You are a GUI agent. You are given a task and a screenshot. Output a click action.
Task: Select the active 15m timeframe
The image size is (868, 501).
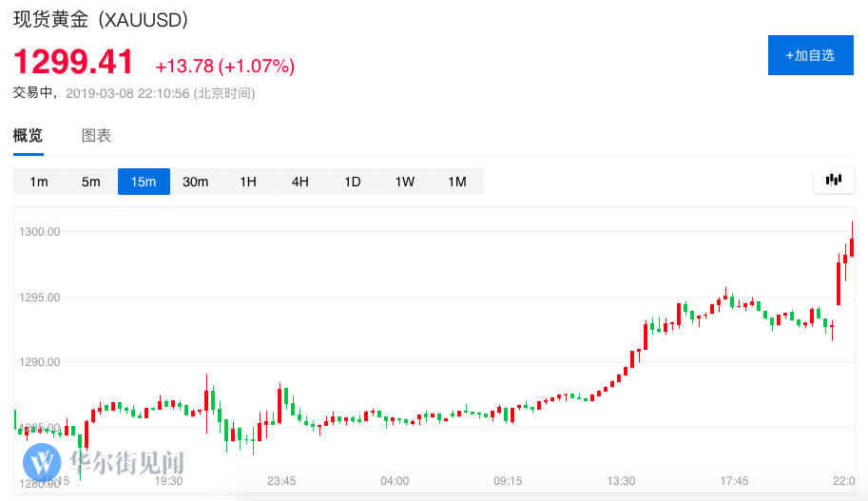point(144,182)
